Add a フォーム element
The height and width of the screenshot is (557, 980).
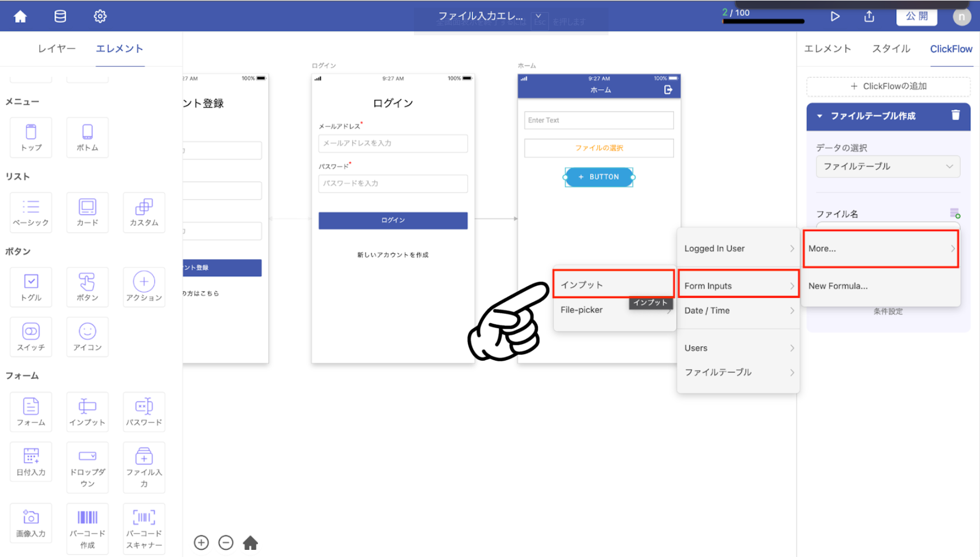click(31, 412)
